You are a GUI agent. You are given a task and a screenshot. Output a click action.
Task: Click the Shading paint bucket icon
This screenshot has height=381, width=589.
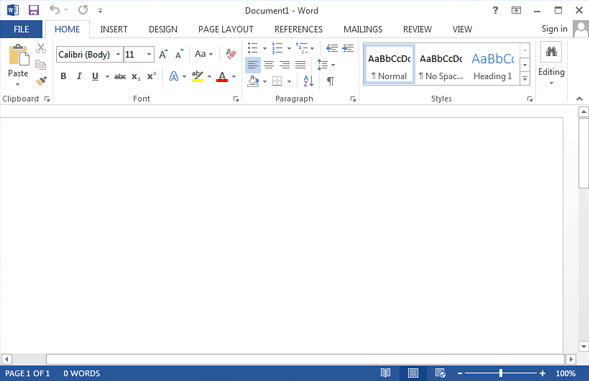253,81
